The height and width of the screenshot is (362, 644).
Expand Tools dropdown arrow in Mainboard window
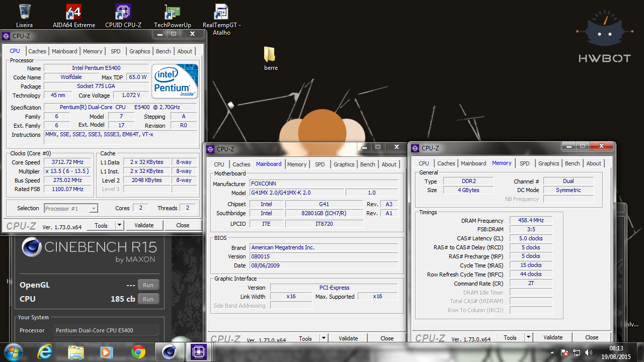pyautogui.click(x=324, y=338)
